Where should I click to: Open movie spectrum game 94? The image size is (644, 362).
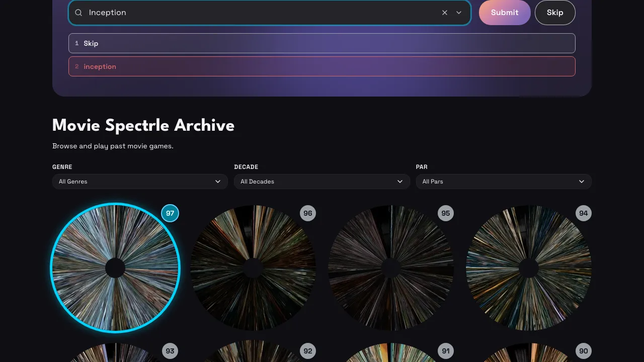[529, 268]
